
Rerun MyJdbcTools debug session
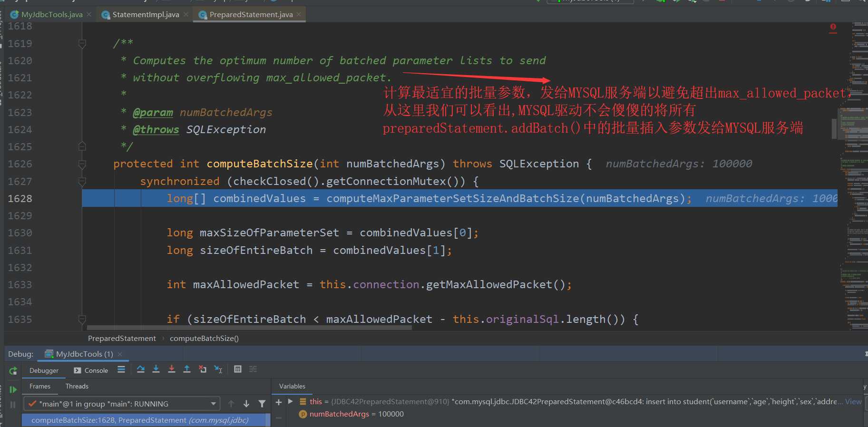point(13,370)
